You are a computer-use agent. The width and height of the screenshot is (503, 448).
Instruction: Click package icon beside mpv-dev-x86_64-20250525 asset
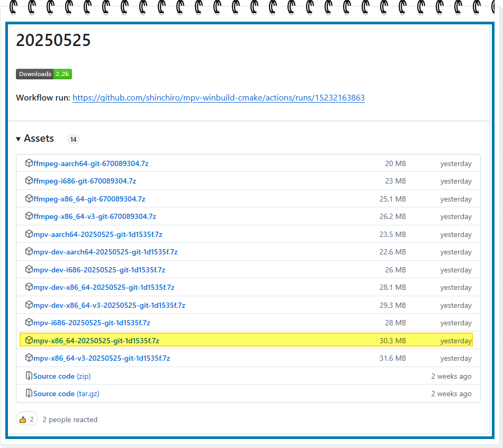tap(29, 287)
